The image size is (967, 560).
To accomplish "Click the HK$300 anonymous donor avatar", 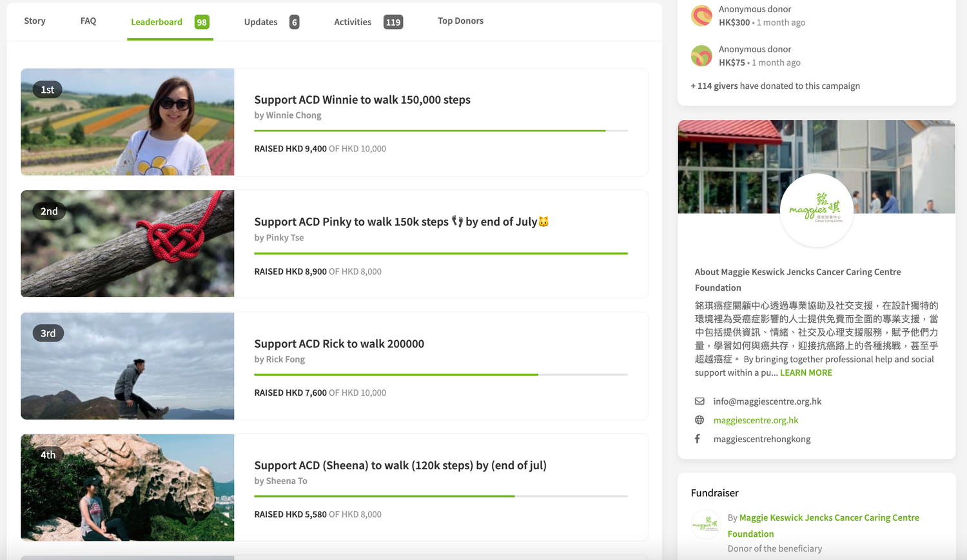I will [x=701, y=15].
